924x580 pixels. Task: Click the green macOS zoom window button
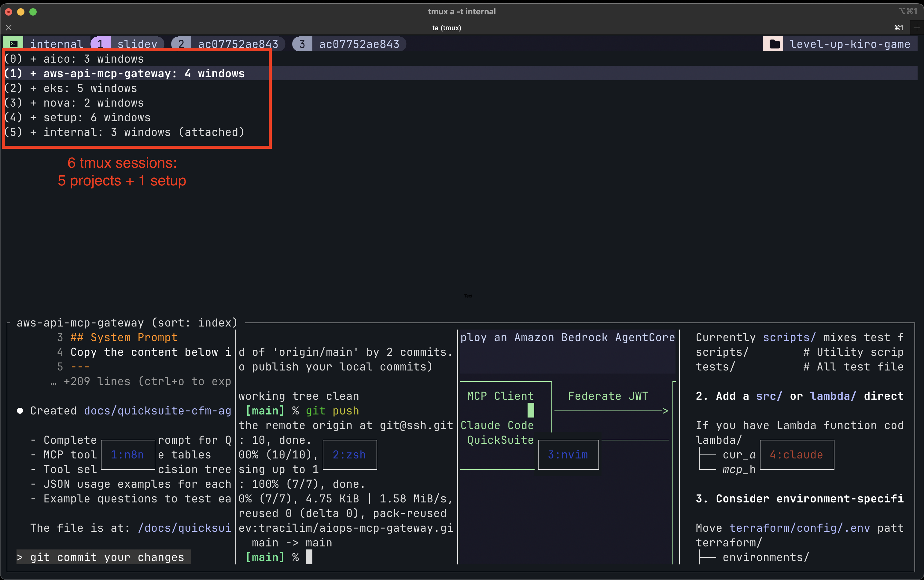[x=33, y=12]
